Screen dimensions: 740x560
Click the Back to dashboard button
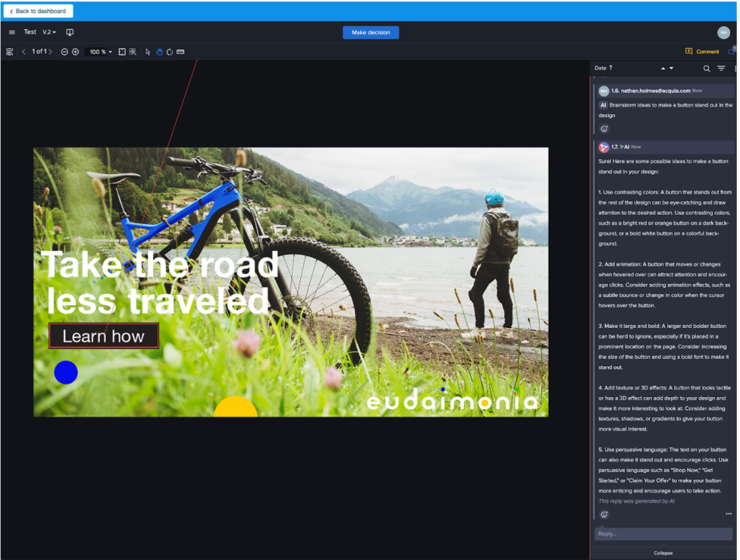coord(38,11)
